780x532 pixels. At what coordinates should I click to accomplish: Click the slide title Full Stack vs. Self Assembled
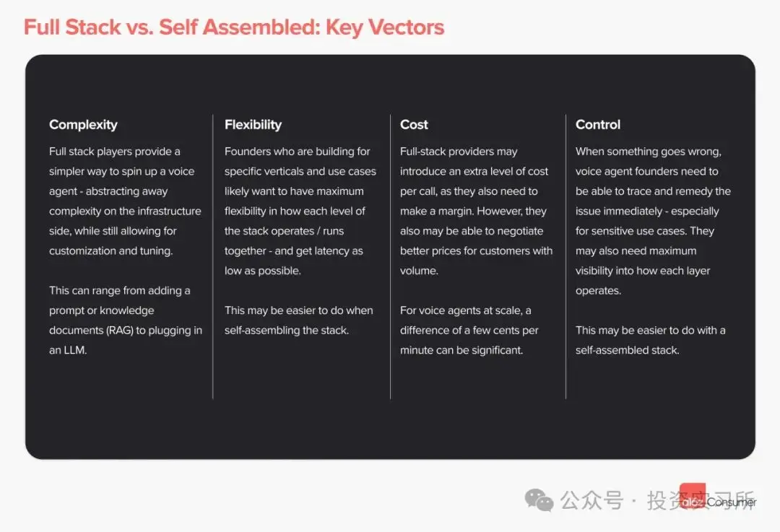233,27
